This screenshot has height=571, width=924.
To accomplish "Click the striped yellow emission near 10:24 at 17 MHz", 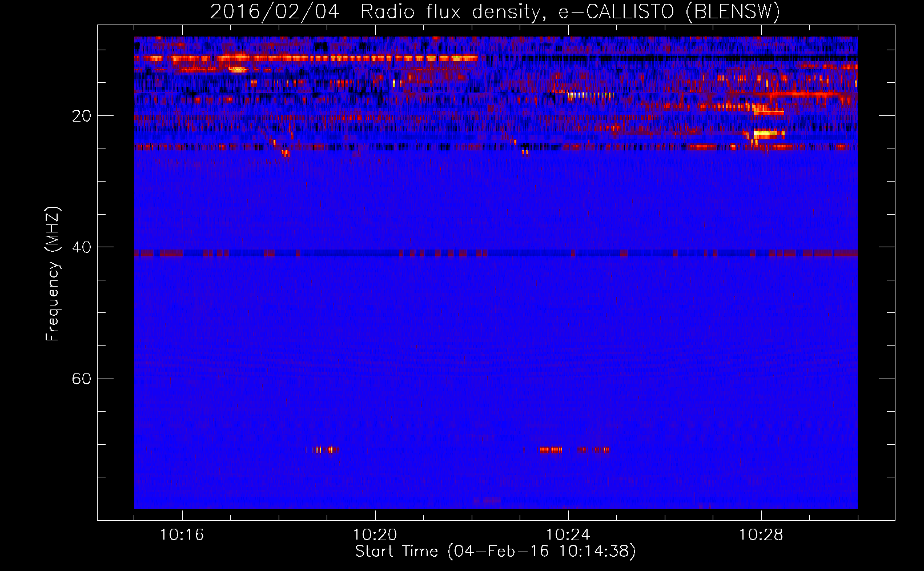I will pos(590,95).
